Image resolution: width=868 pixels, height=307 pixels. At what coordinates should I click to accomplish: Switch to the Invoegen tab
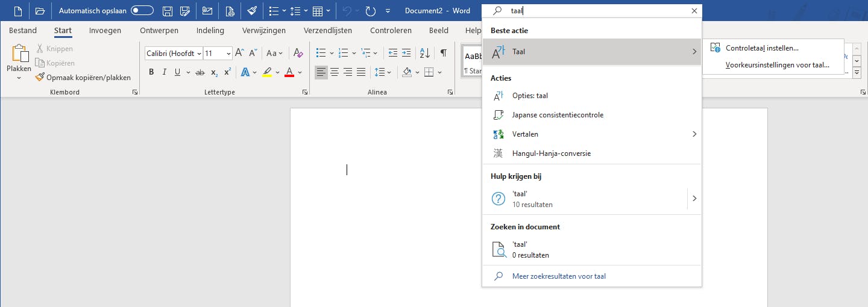tap(105, 30)
